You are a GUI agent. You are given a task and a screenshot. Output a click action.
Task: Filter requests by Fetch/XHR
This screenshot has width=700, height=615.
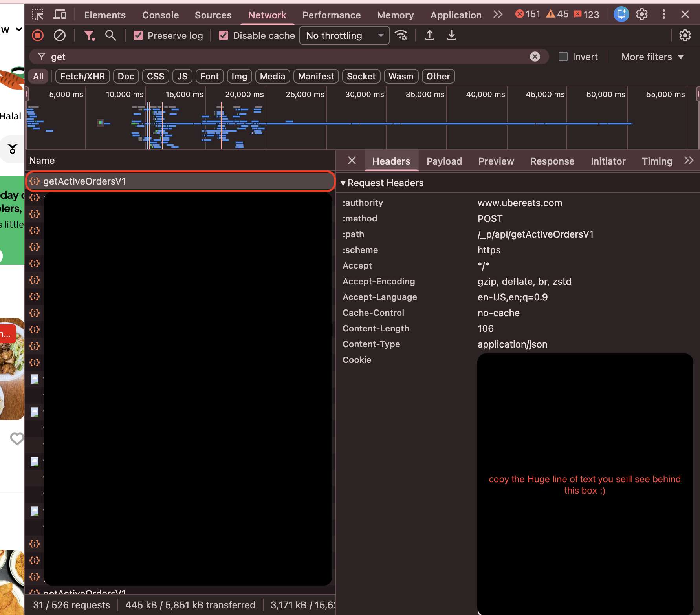[82, 76]
